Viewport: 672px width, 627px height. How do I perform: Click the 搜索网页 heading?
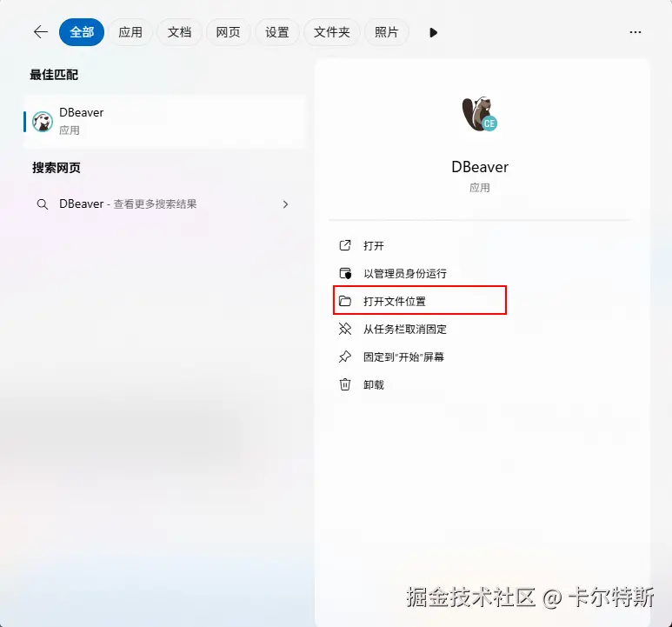(57, 168)
